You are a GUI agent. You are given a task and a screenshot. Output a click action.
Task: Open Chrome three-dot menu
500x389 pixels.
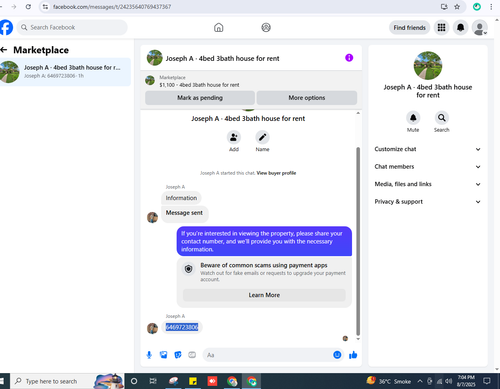point(491,7)
